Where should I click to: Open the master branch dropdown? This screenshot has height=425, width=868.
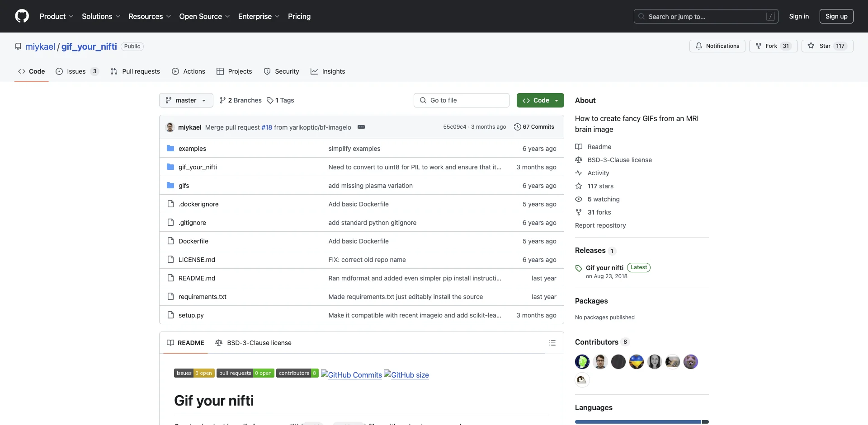click(x=186, y=100)
